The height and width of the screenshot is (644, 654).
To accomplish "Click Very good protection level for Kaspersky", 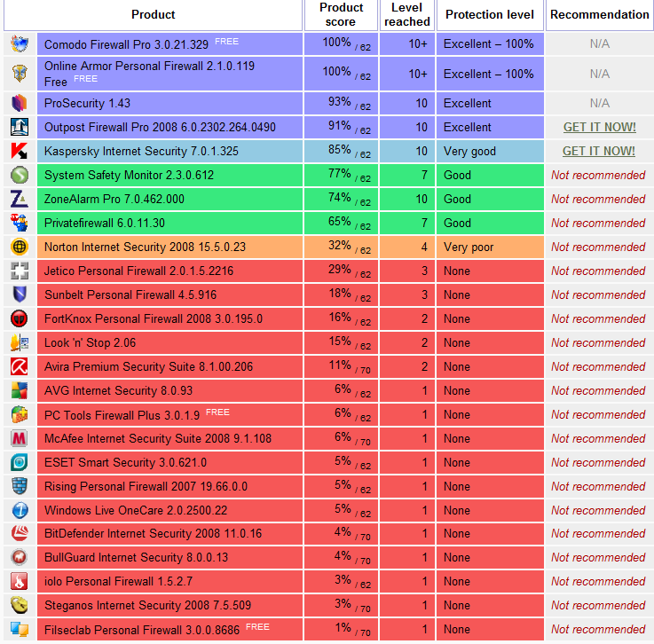I will tap(469, 152).
